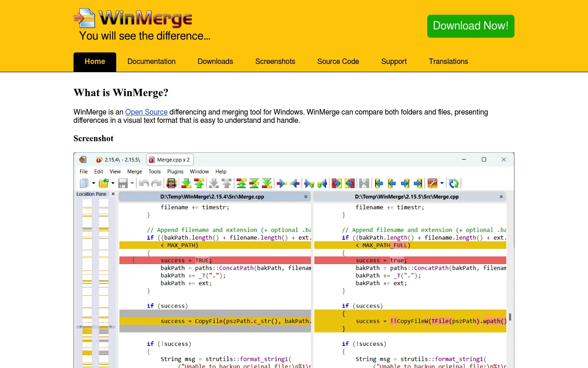Jump to Current Difference icon
Screen dimensions: 588x368
(254, 183)
